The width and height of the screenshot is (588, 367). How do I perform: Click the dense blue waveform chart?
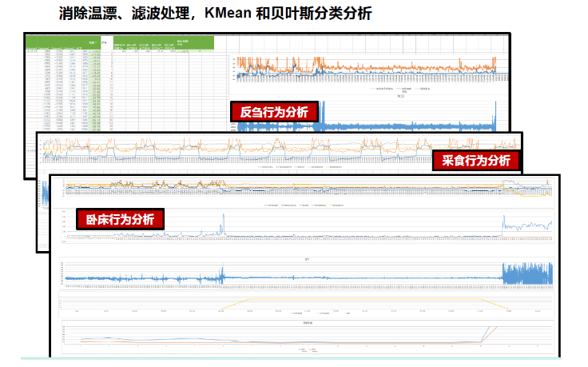coord(307,276)
